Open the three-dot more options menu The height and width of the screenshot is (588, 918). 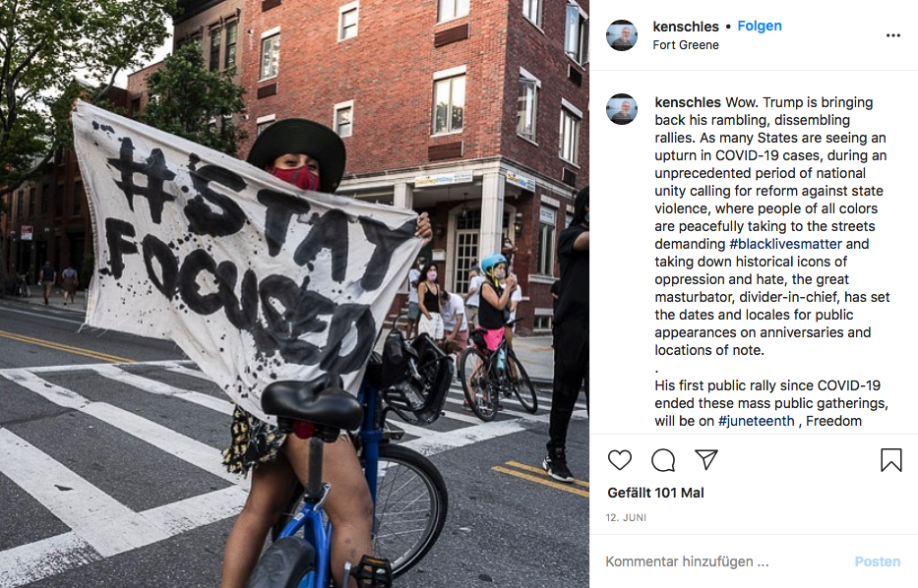[892, 35]
